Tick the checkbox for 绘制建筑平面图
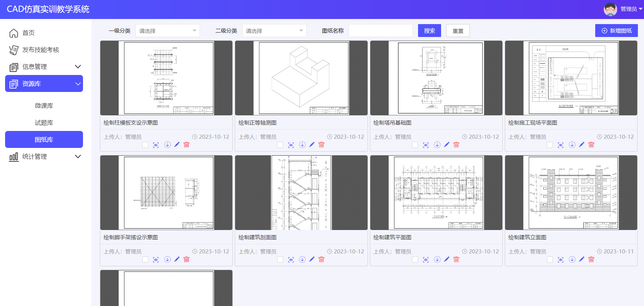Screen dimensions: 644x306 tap(415, 260)
